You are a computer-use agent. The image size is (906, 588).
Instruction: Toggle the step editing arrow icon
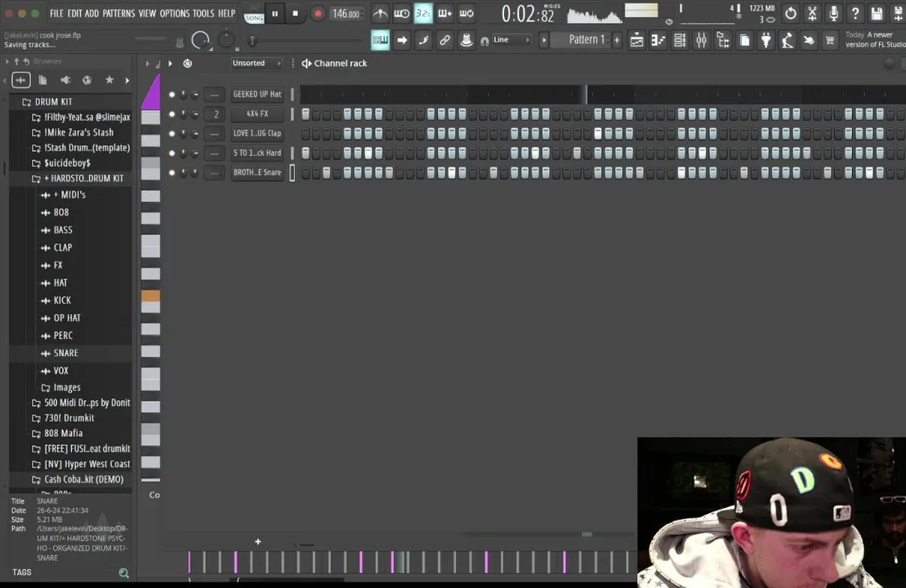(x=402, y=40)
